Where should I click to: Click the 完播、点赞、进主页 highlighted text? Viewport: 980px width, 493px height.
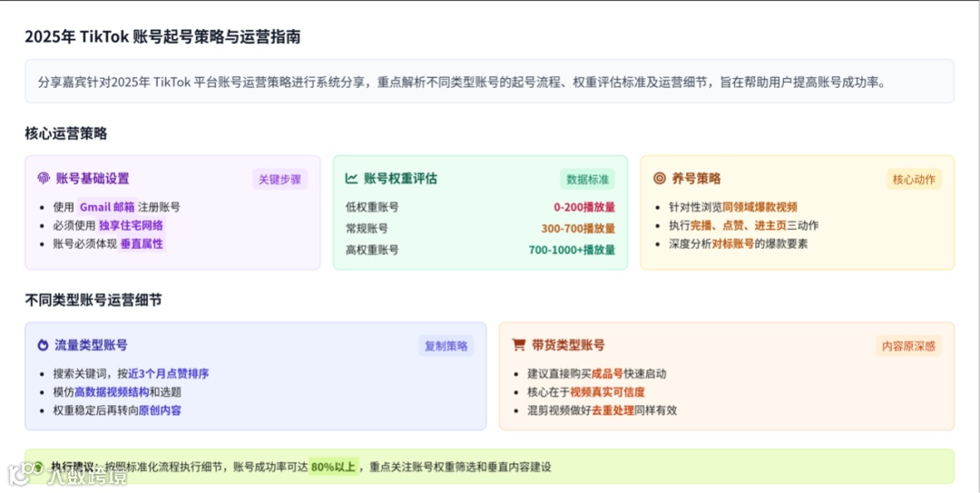pos(738,225)
